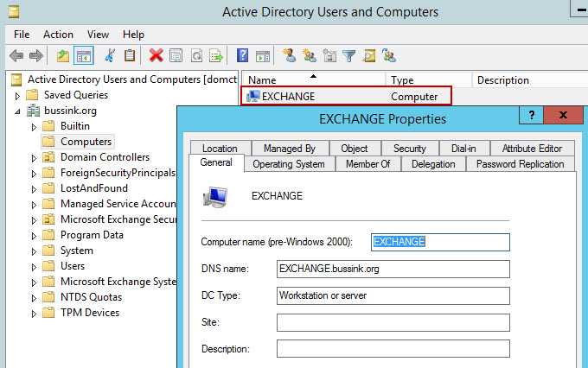Click the DC Type field
Viewport: 588px width, 368px height.
click(x=393, y=295)
